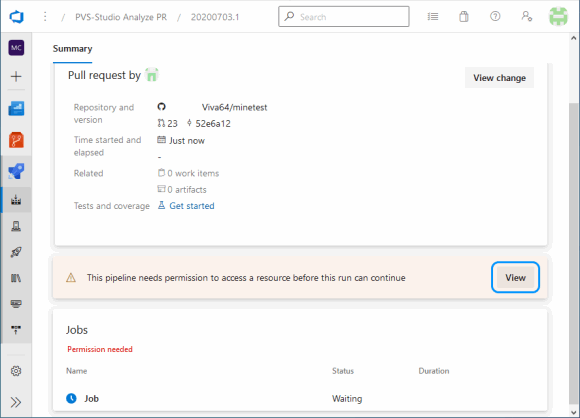Screen dimensions: 580x418
Task: Select the Environments icon in sidebar
Action: [16, 226]
